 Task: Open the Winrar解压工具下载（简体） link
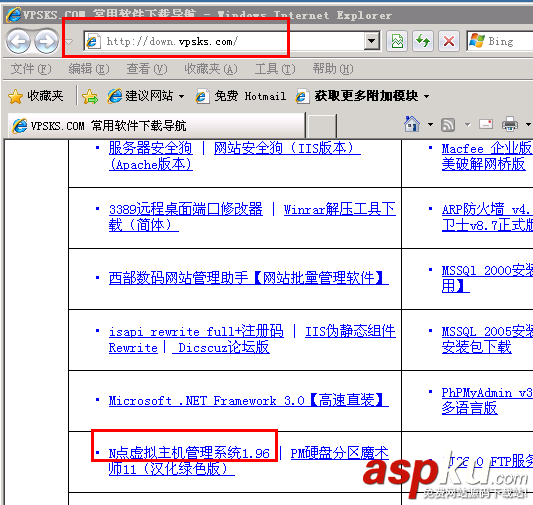click(x=340, y=209)
